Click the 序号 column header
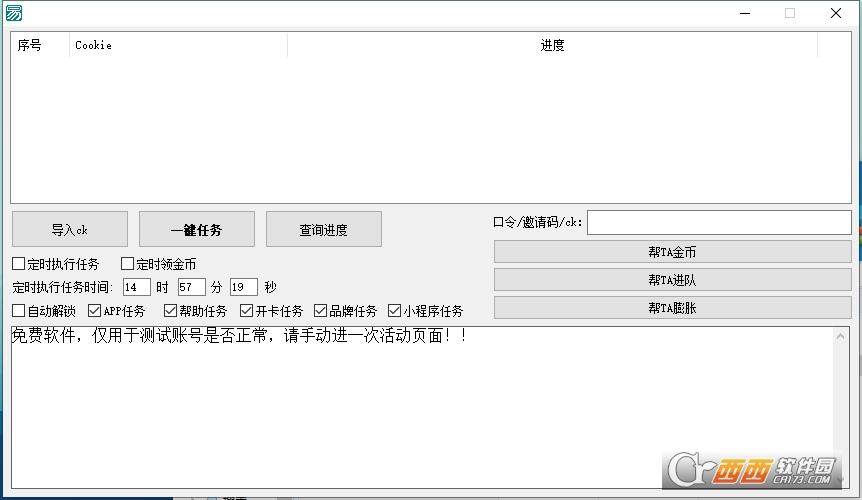The image size is (862, 500). [x=40, y=45]
